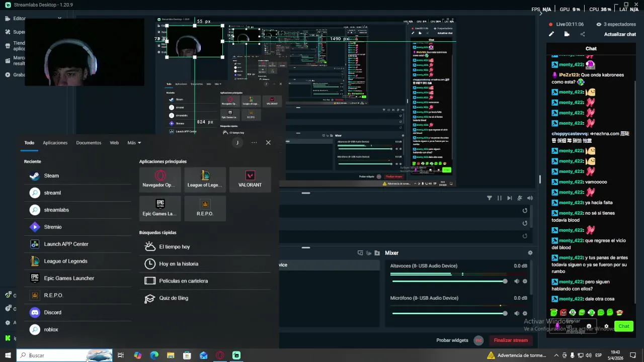Select the streamlabs recent search entry
644x362 pixels.
(x=77, y=210)
